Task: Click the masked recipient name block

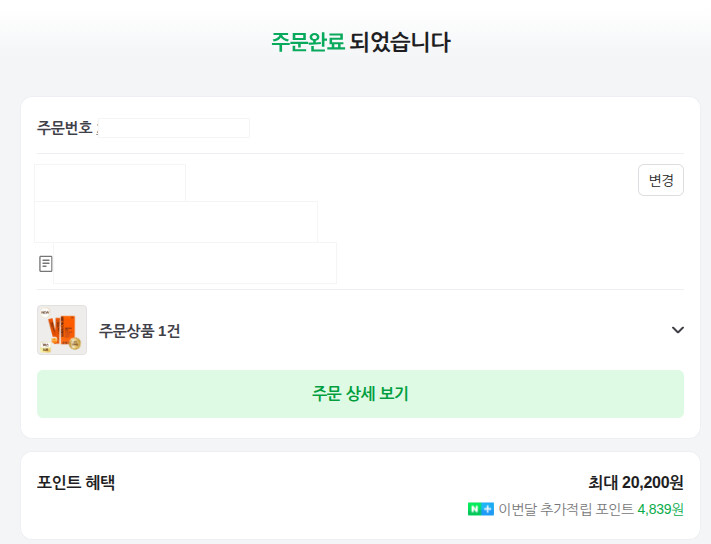Action: (110, 183)
